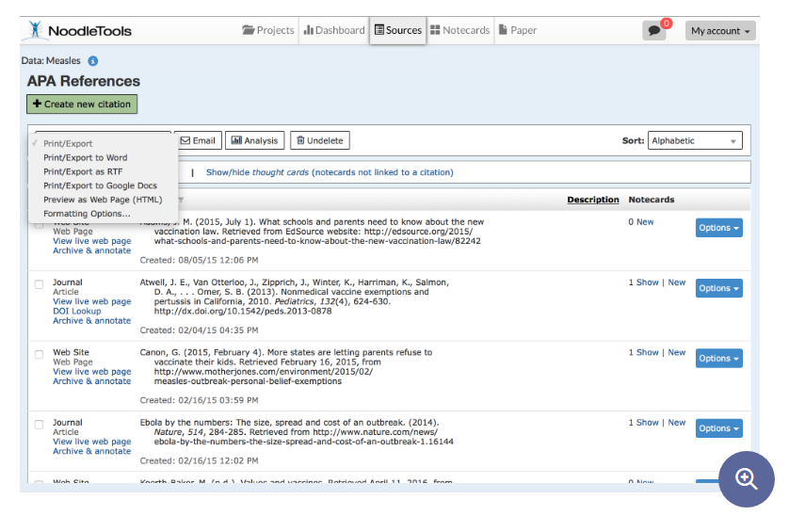Image resolution: width=789 pixels, height=532 pixels.
Task: Open Options dropdown for Atwell citation
Action: (719, 288)
